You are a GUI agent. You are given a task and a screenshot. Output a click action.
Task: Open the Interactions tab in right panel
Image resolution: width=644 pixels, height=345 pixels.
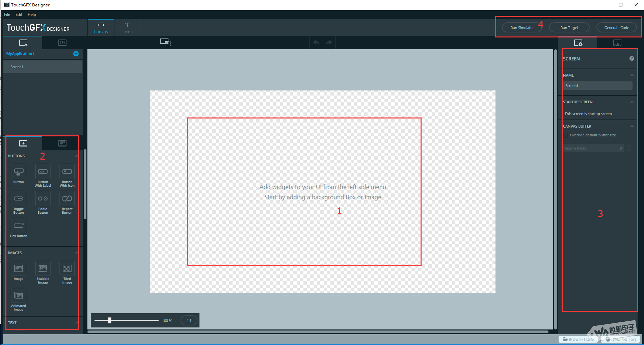[617, 43]
